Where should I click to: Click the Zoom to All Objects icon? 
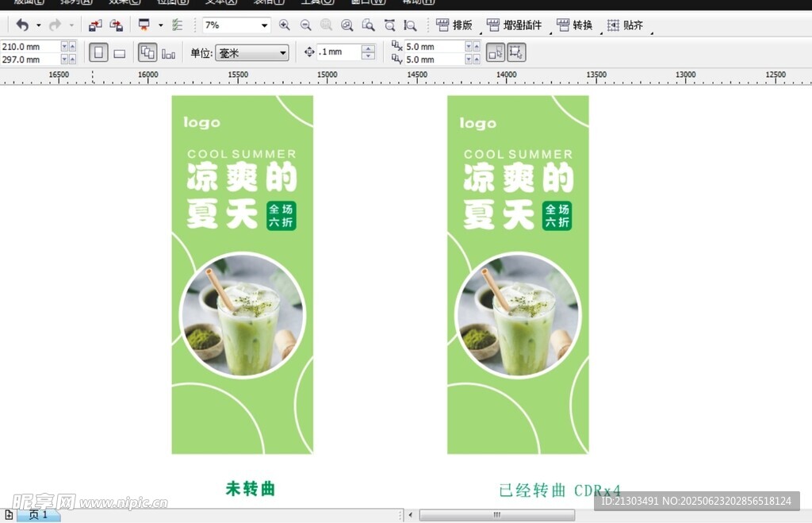347,25
